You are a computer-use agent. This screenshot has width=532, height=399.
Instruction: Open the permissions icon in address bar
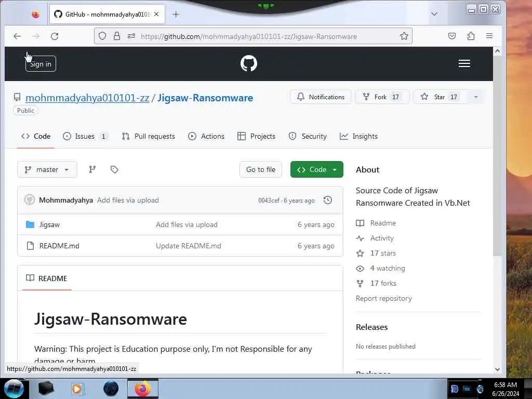(x=131, y=36)
